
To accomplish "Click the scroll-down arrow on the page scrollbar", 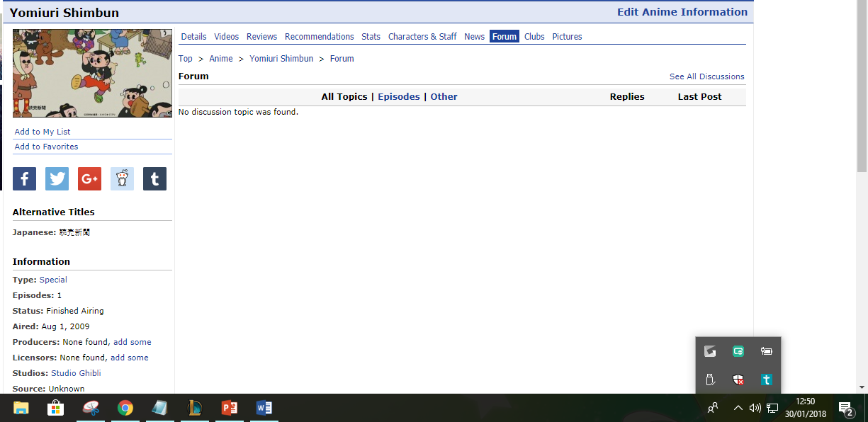I will pos(862,387).
